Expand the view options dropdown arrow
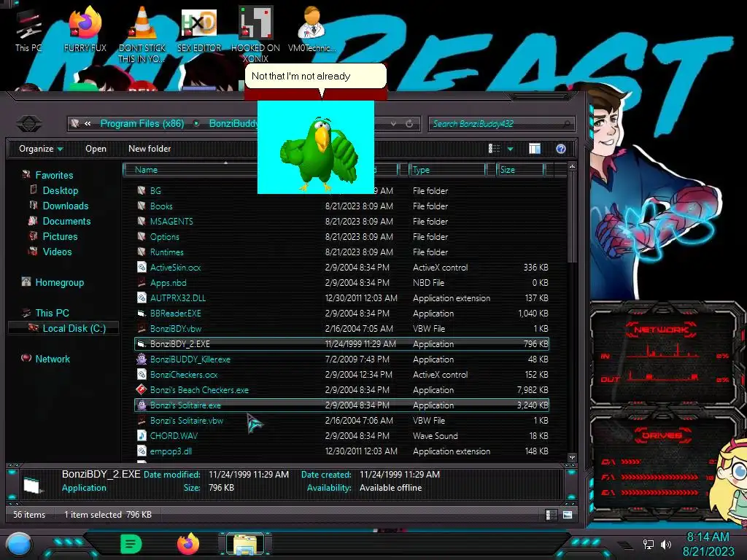Viewport: 747px width, 560px height. (510, 149)
